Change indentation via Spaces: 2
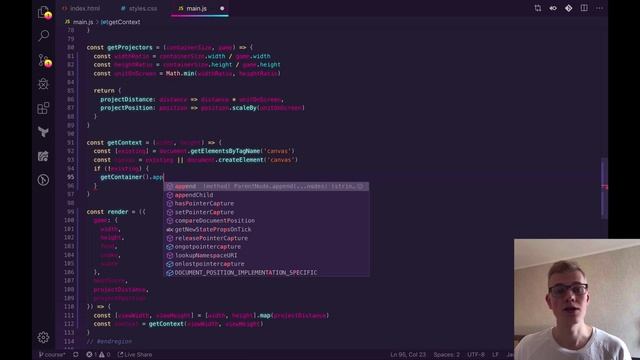Viewport: 640px width, 360px height. point(446,355)
